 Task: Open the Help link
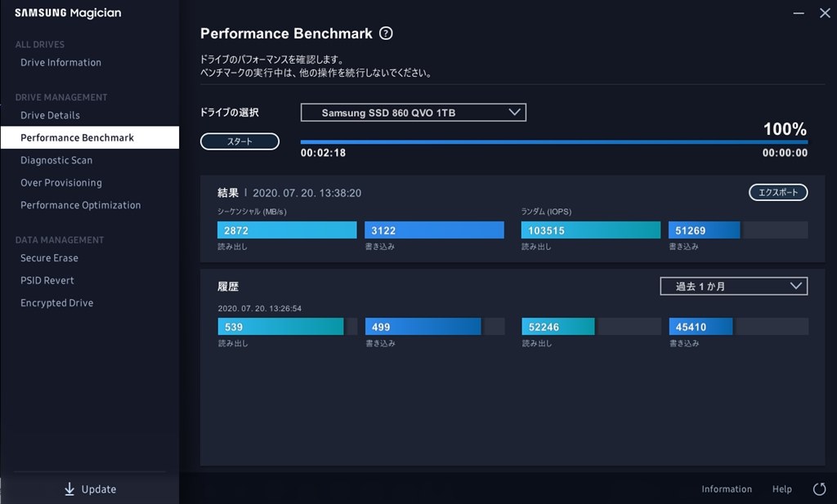[x=782, y=489]
